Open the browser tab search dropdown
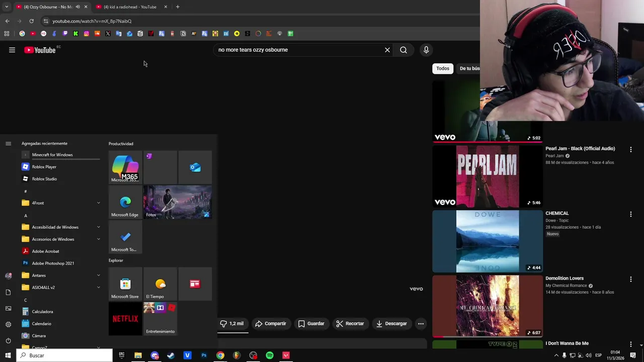 (x=6, y=7)
